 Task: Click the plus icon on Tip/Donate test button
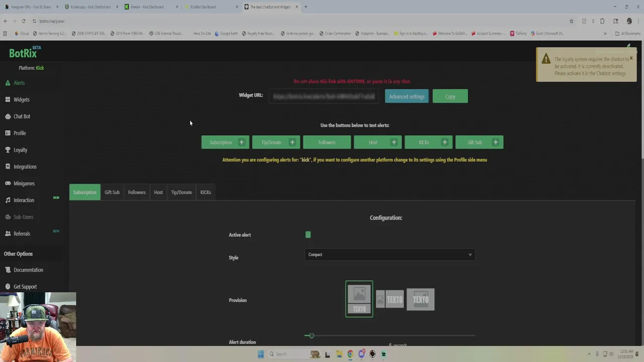coord(292,142)
